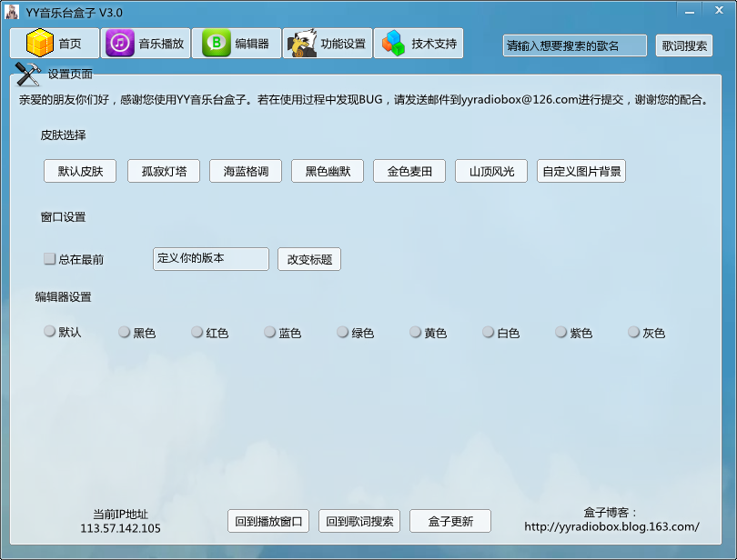
Task: Click the green B 编辑器 icon
Action: point(217,43)
